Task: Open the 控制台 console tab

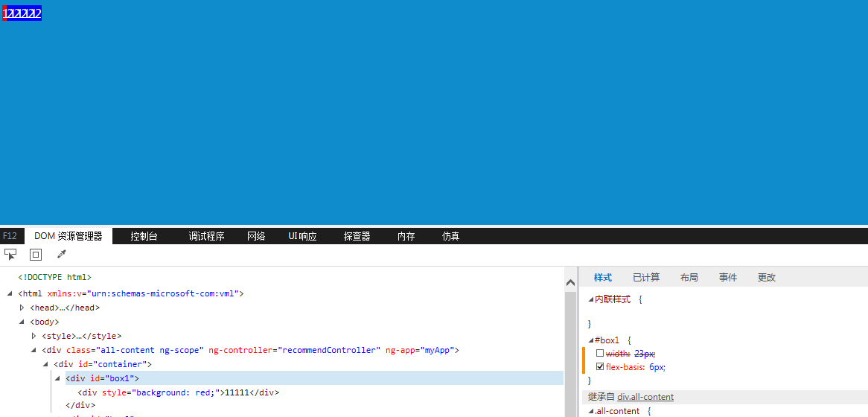Action: (x=144, y=236)
